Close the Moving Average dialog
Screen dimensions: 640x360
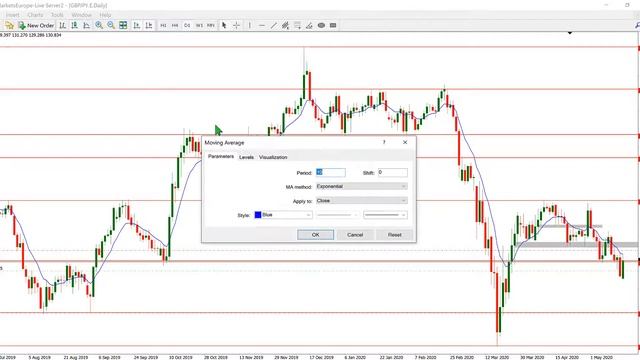(405, 142)
